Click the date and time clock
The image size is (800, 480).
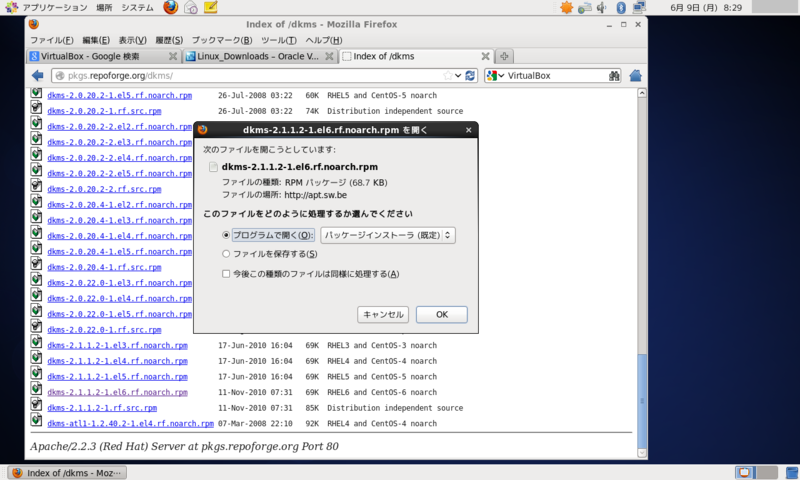pos(706,7)
